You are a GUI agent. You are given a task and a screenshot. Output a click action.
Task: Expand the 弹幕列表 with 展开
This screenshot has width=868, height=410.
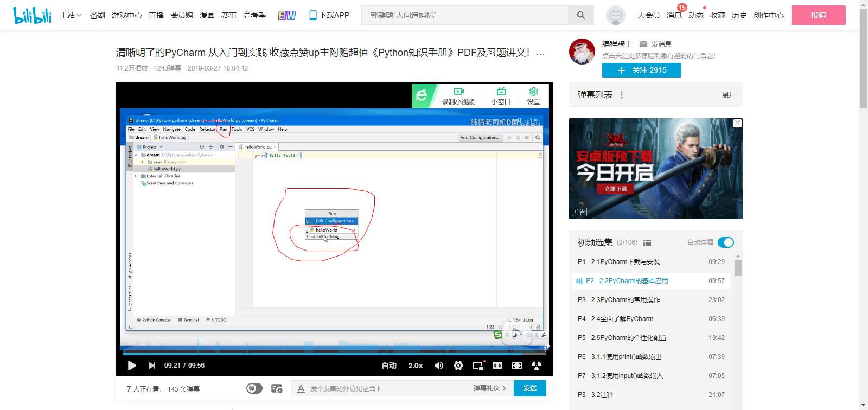click(729, 95)
